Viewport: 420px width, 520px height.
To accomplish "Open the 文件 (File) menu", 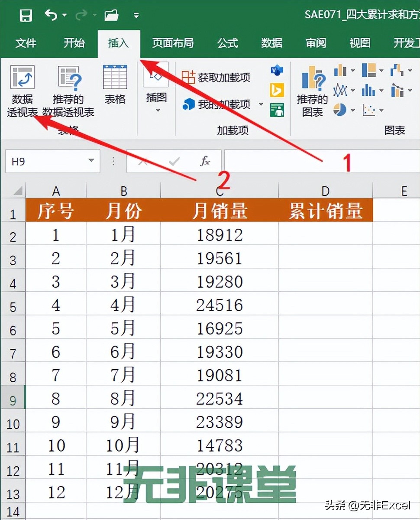I will click(x=25, y=43).
